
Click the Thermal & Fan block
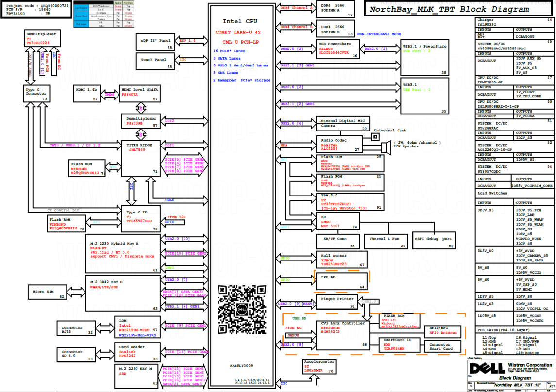pos(386,241)
